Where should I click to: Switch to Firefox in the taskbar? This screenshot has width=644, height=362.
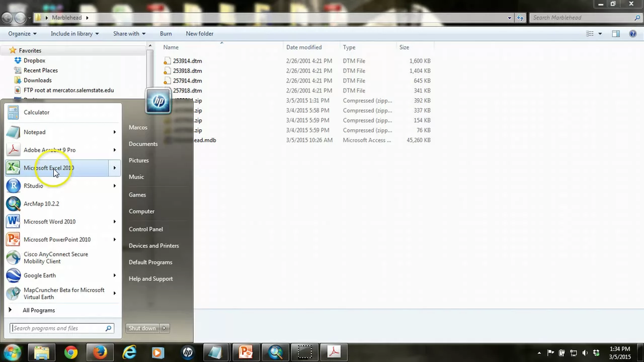[100, 352]
